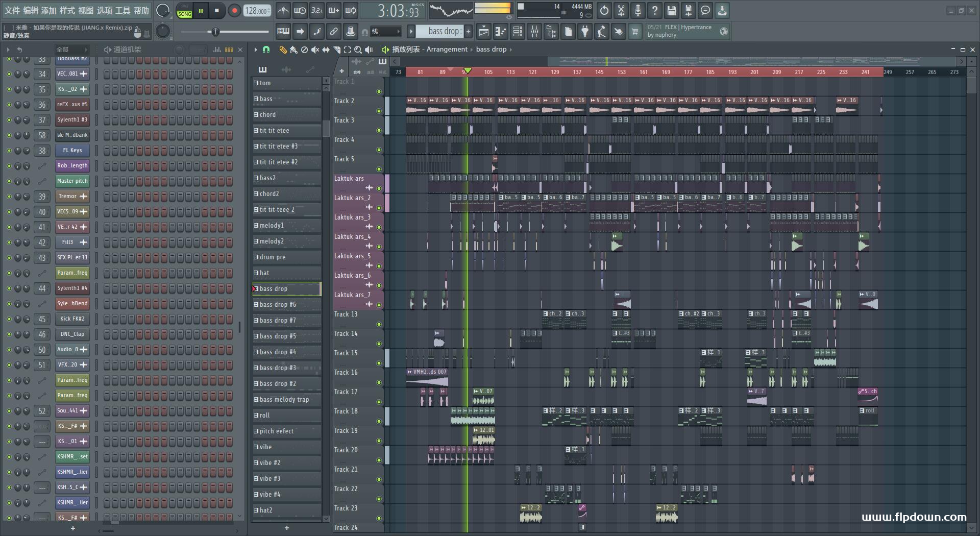
Task: Open the 帮助 menu
Action: (x=141, y=10)
